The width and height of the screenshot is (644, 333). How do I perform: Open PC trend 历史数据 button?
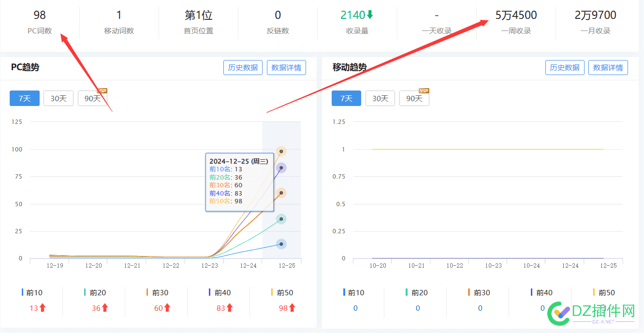(243, 68)
